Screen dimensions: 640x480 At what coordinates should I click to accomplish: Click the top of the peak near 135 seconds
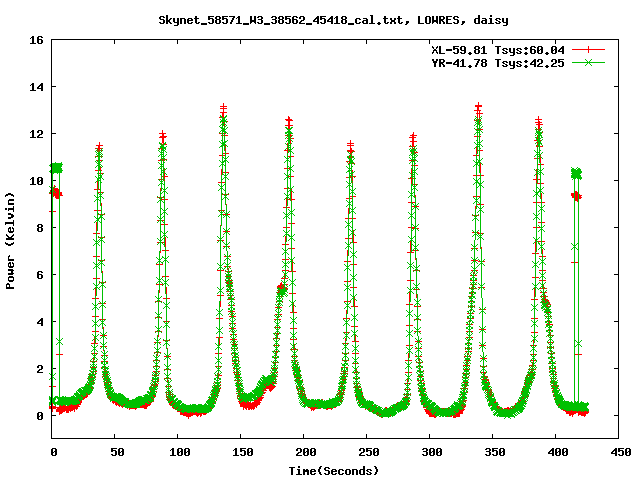pyautogui.click(x=223, y=108)
